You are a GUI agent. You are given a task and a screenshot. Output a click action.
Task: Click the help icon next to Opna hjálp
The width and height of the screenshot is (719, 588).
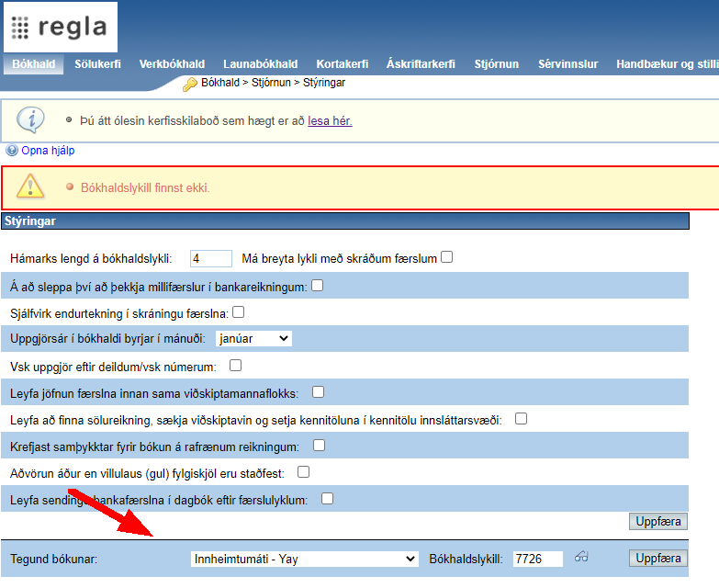[12, 150]
